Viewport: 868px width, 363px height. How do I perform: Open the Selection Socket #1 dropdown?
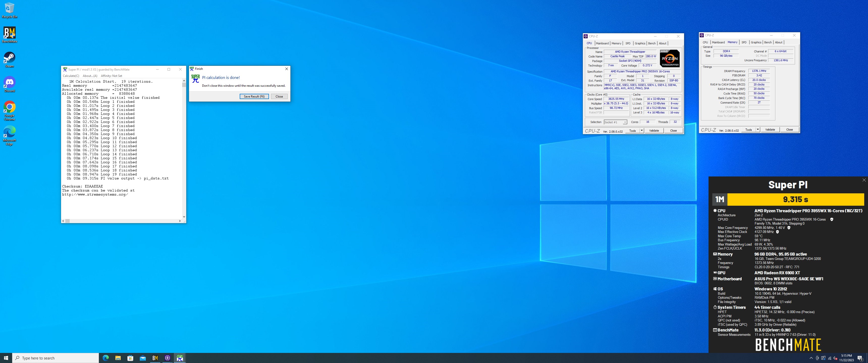[615, 122]
